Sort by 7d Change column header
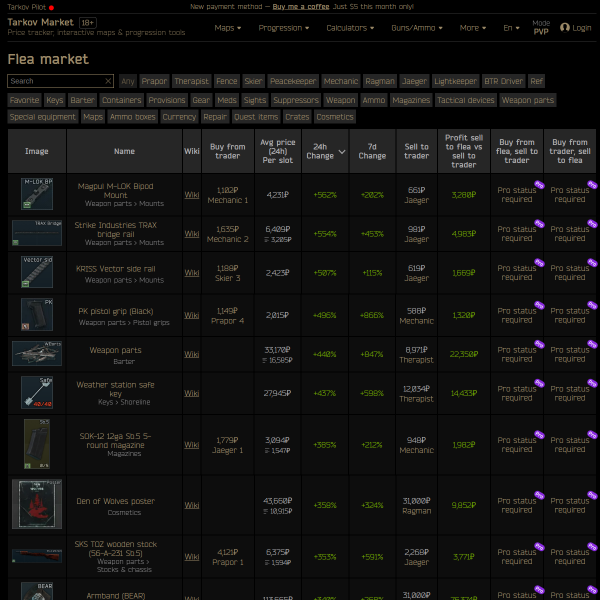Screen dimensions: 600x600 [x=372, y=151]
